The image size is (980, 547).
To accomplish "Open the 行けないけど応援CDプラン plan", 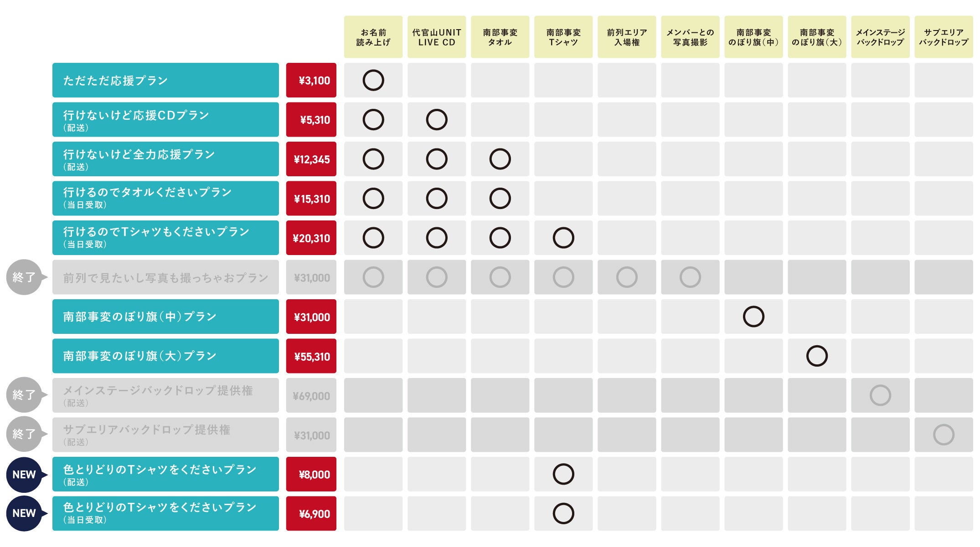I will tap(165, 120).
